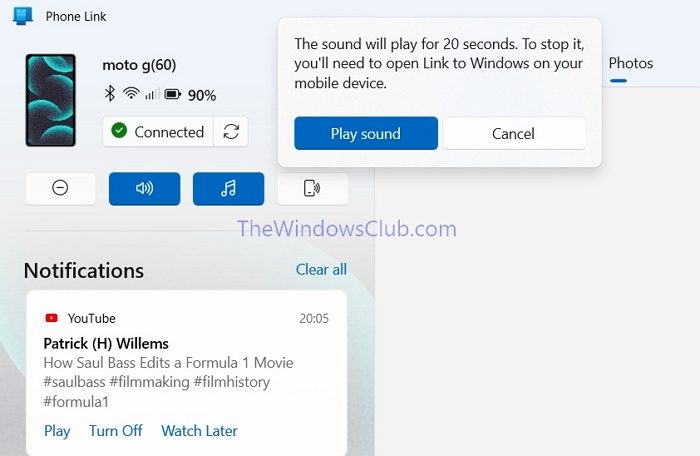This screenshot has height=456, width=700.
Task: Click the YouTube notification icon
Action: pos(52,318)
